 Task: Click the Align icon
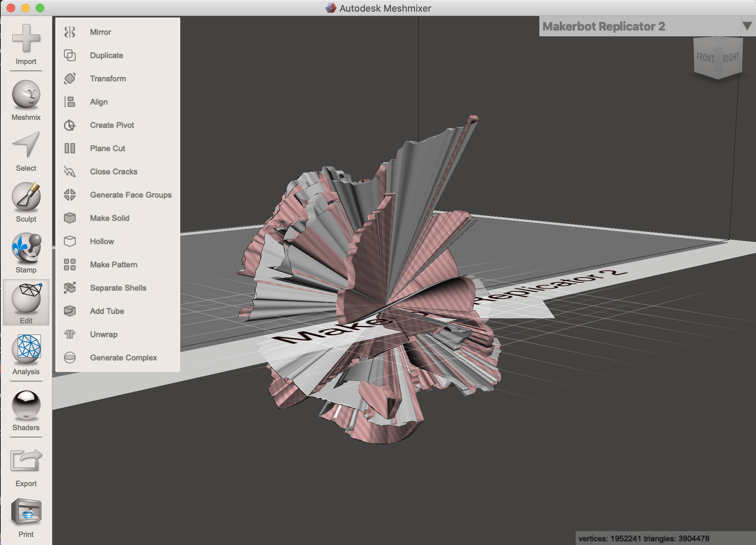pos(70,102)
